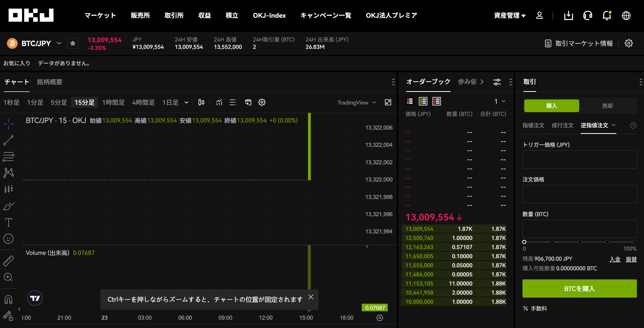Click the quantity percentage slider handle
Viewport: 644px width, 328px height.
coord(524,242)
